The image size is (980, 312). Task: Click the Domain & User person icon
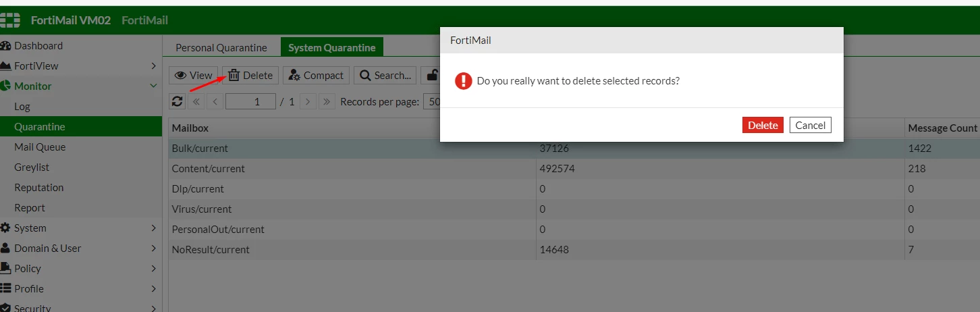click(5, 249)
